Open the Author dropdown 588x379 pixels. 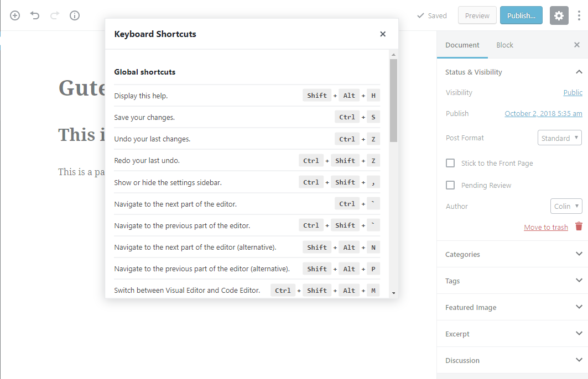tap(566, 206)
